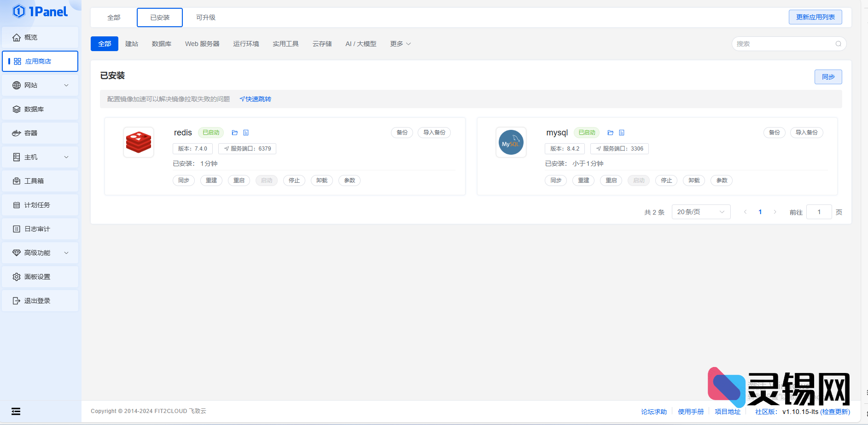
Task: Open the redis log document icon
Action: [x=246, y=133]
